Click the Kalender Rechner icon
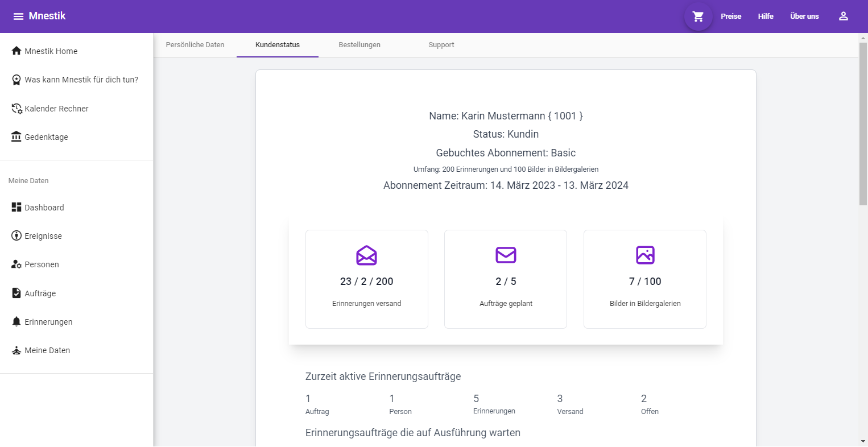Image resolution: width=868 pixels, height=447 pixels. [x=16, y=109]
